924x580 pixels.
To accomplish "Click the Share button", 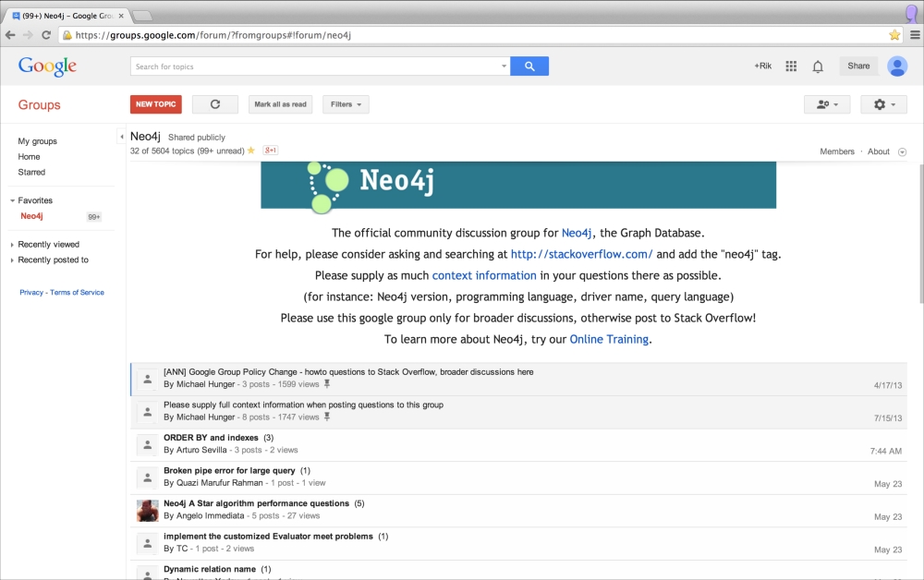I will click(x=858, y=66).
